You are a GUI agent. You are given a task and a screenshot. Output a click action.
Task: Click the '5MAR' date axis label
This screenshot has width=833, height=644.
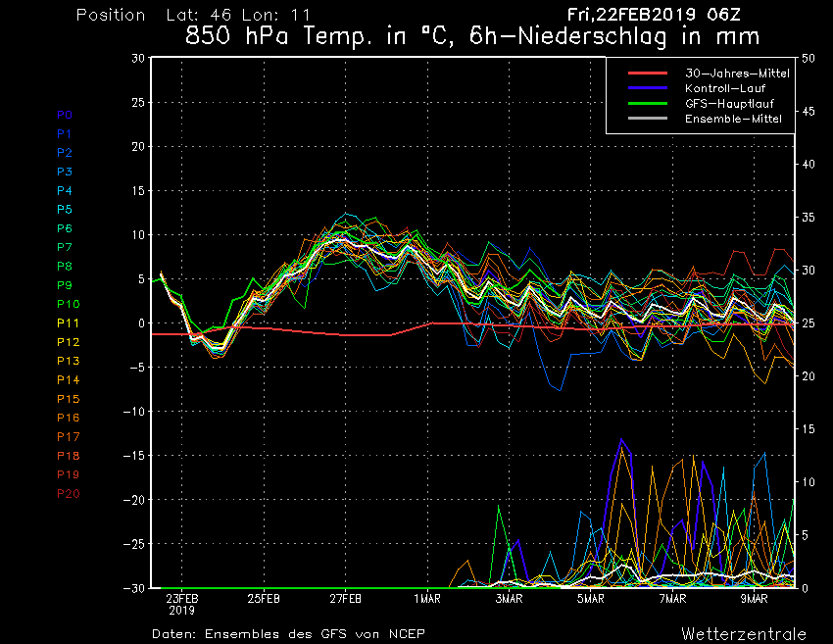tap(591, 599)
